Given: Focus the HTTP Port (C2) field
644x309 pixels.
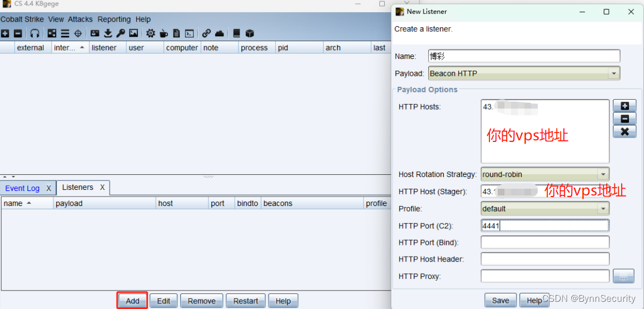Looking at the screenshot, I should point(545,225).
